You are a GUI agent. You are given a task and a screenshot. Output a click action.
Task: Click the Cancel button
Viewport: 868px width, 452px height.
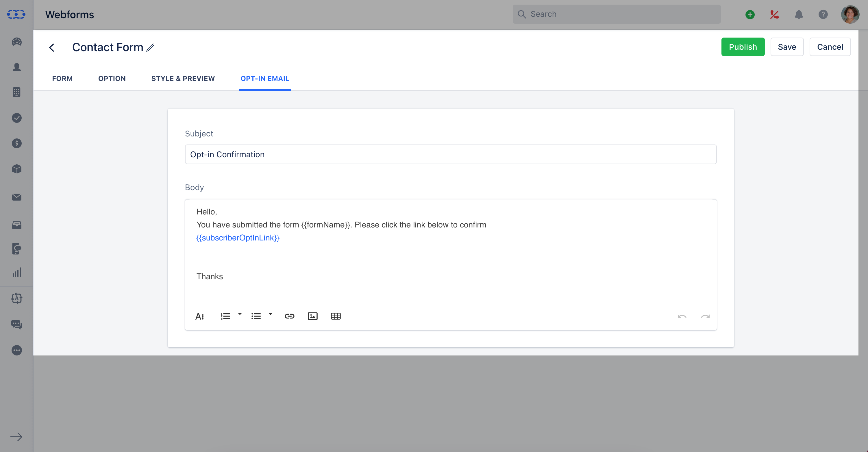point(830,47)
